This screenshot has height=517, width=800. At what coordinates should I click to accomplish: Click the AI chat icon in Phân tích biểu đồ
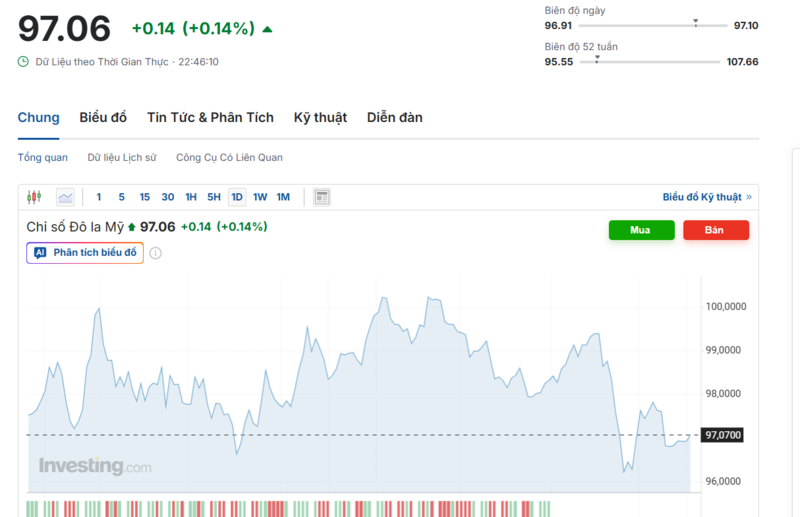tap(40, 253)
